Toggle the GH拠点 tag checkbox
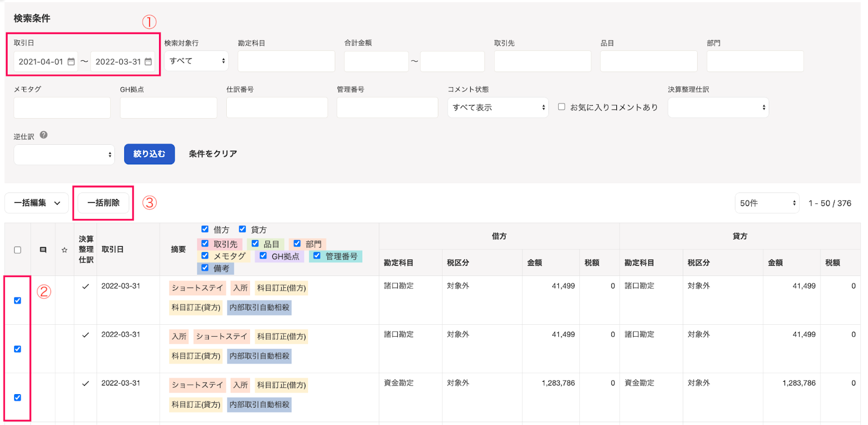 (x=263, y=255)
